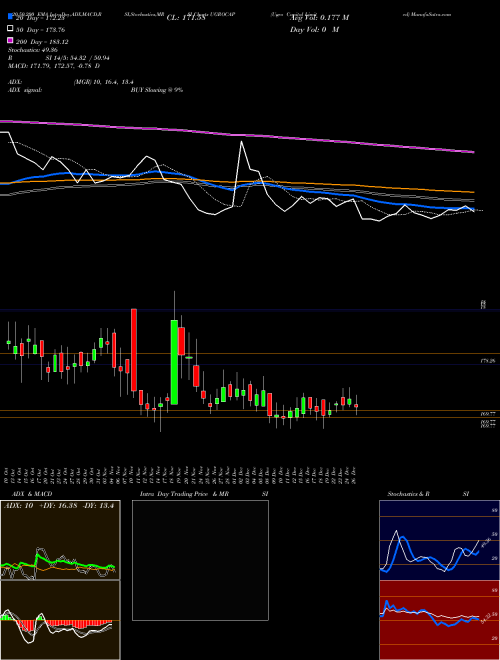Click the 'Stochastics & R' panel title
Image resolution: width=500 pixels, height=660 pixels.
[x=409, y=494]
